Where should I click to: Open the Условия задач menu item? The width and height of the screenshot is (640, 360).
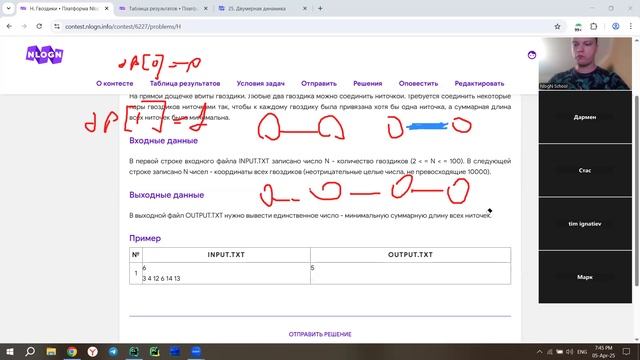(x=260, y=83)
